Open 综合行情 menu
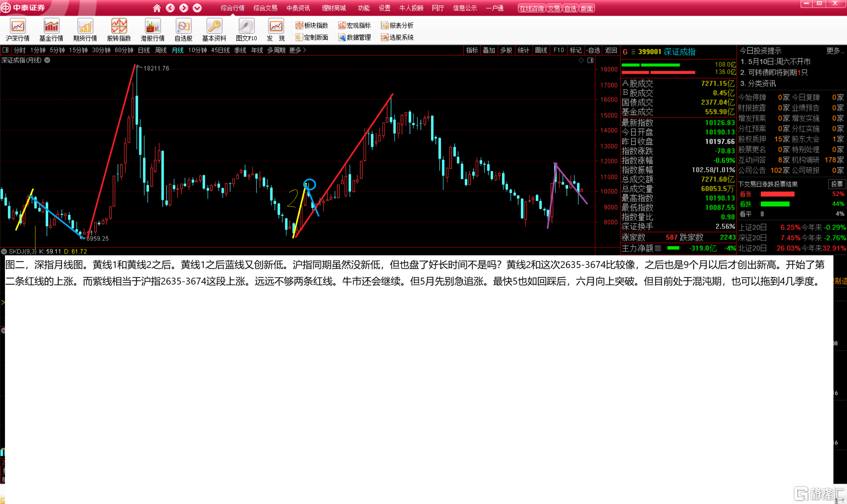This screenshot has width=847, height=504. [232, 8]
